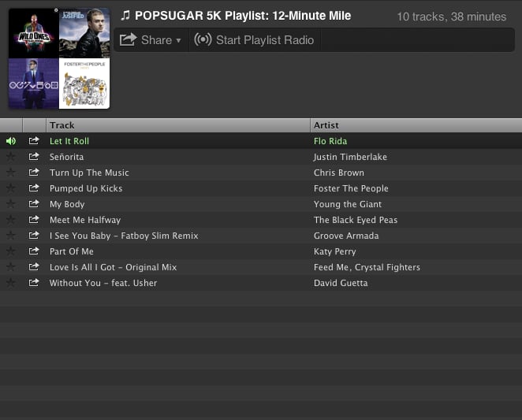
Task: Star the Part Of Me track
Action: [x=11, y=251]
